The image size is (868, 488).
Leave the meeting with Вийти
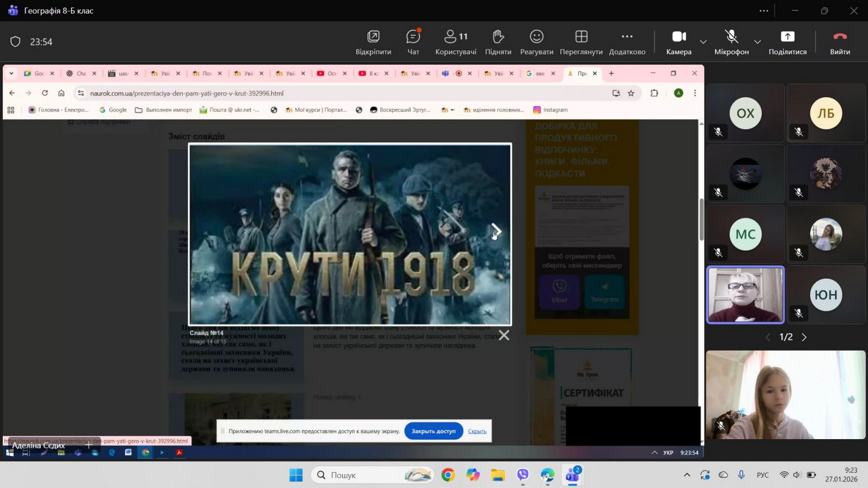(x=839, y=42)
